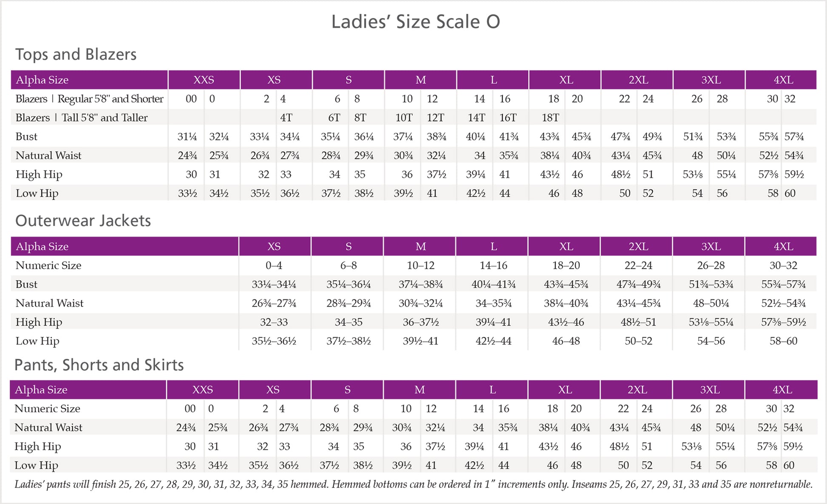The width and height of the screenshot is (827, 504).
Task: Click the "Outerwear Jackets" section heading
Action: click(83, 221)
